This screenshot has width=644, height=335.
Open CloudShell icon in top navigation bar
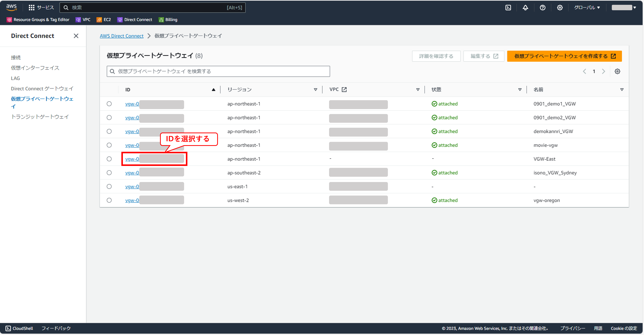tap(508, 8)
